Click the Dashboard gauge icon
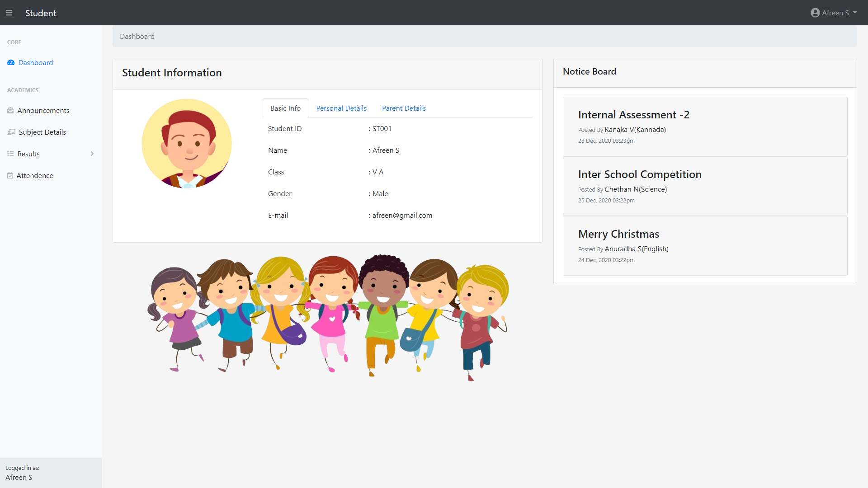 pos(11,63)
